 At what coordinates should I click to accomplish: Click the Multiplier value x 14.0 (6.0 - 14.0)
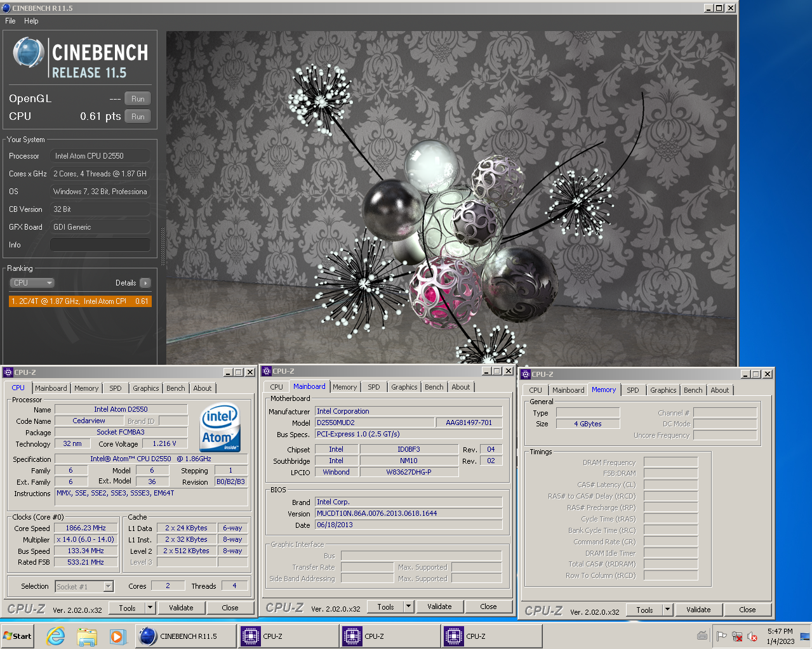tap(86, 540)
